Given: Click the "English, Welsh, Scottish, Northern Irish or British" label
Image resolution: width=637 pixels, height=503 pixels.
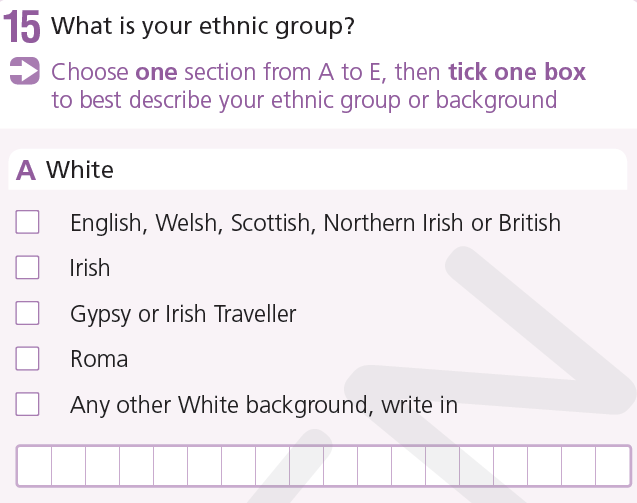Looking at the screenshot, I should point(315,223).
